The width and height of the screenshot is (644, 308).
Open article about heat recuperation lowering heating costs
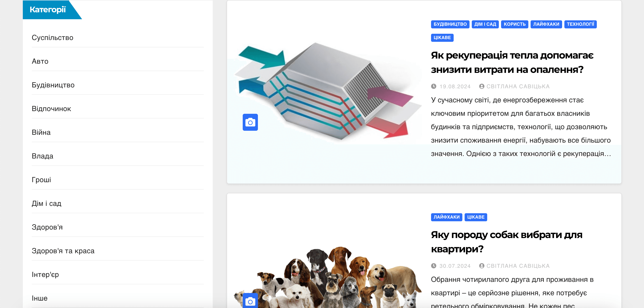(x=512, y=62)
